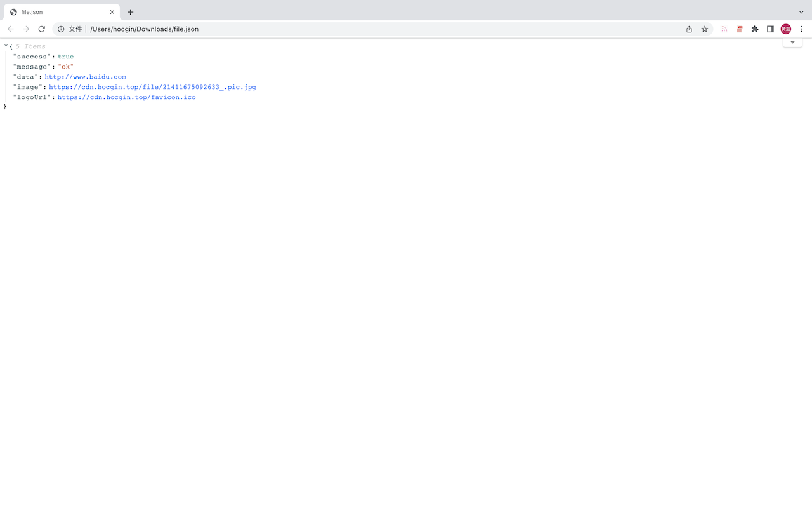This screenshot has height=508, width=812.
Task: Select the file.json tab
Action: click(x=62, y=12)
